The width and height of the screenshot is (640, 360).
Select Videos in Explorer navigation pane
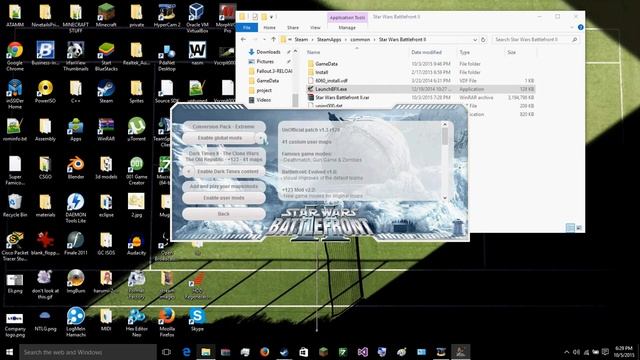point(263,100)
